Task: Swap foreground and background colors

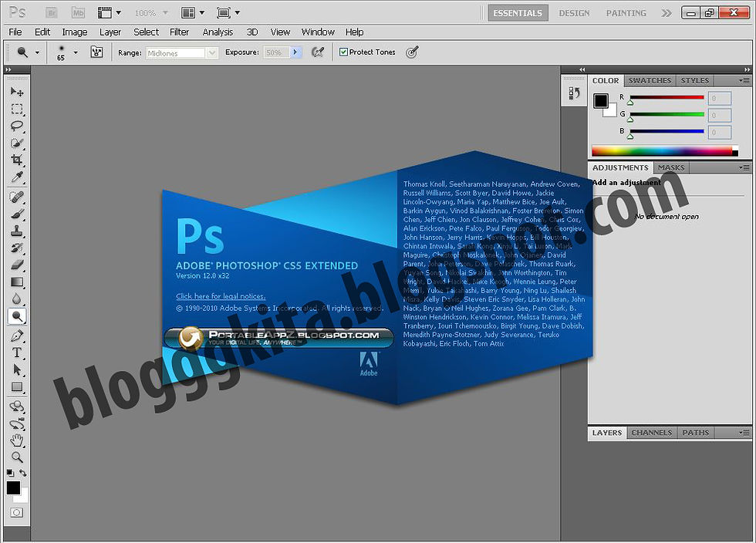Action: [23, 473]
